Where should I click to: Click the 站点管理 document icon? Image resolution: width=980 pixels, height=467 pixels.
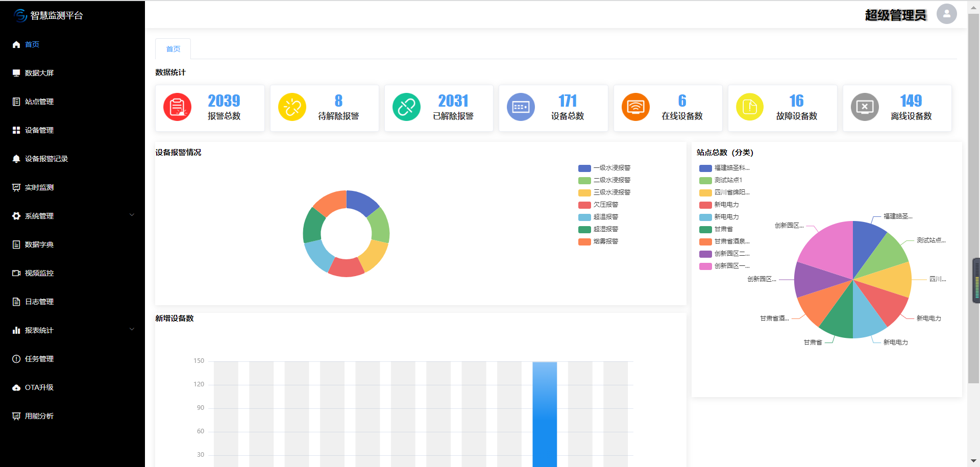(16, 102)
